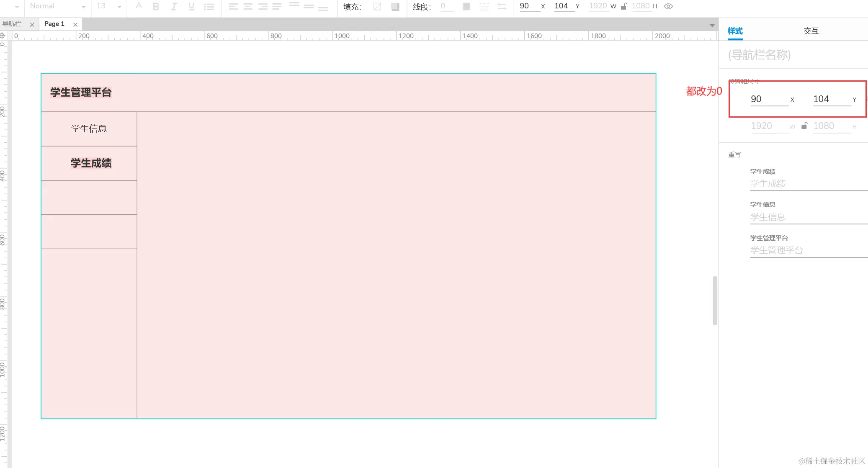The width and height of the screenshot is (868, 468).
Task: Switch to the 导航栏 page tab
Action: pos(13,24)
